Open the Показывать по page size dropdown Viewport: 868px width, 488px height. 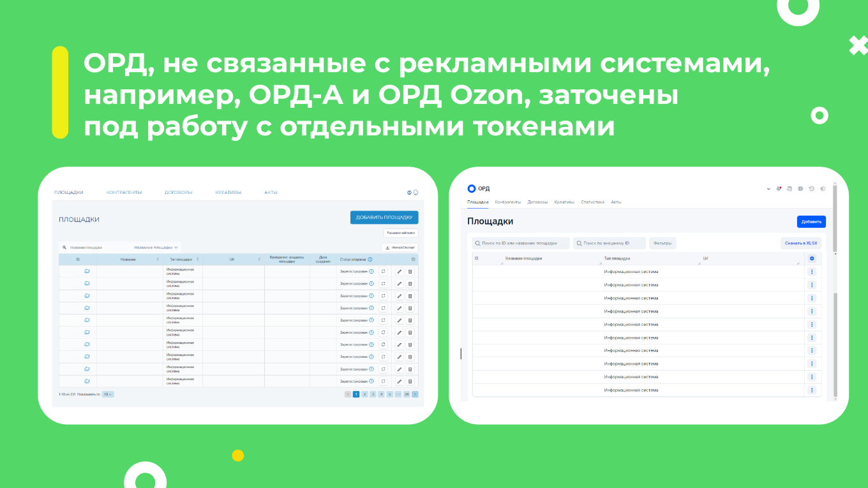(106, 394)
